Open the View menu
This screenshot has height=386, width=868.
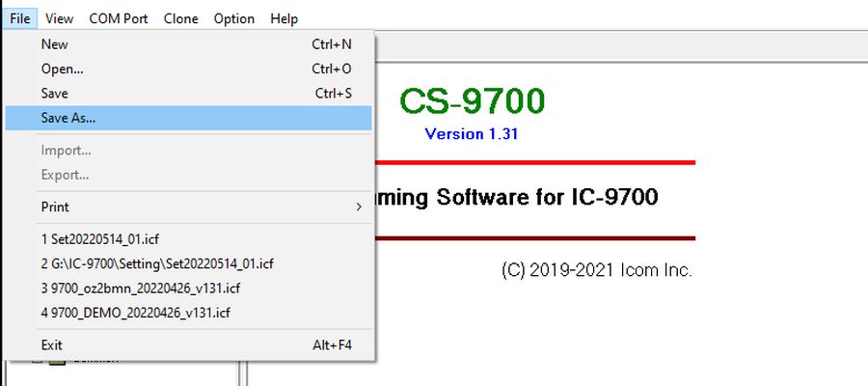pyautogui.click(x=59, y=18)
